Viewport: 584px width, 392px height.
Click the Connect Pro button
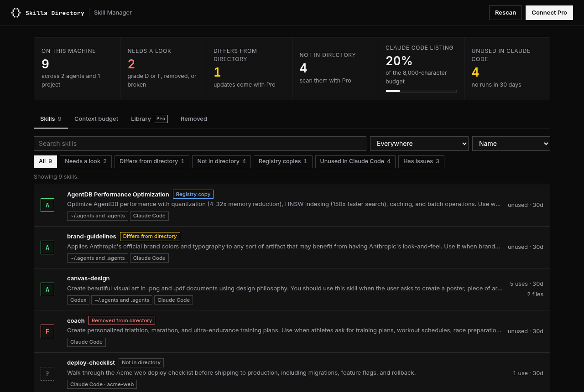point(549,13)
